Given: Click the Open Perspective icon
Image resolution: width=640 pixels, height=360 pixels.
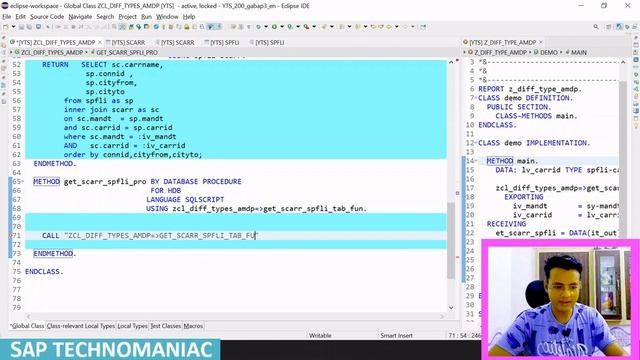Looking at the screenshot, I should coord(609,27).
